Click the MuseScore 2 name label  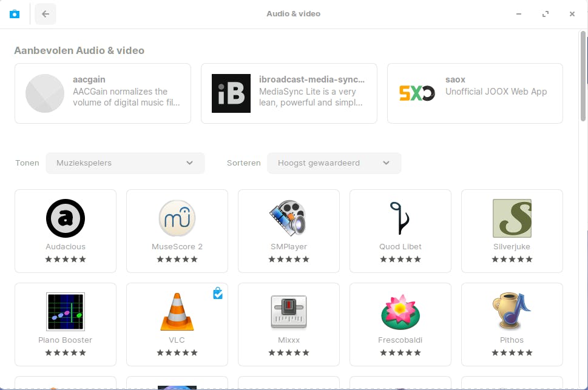(177, 246)
